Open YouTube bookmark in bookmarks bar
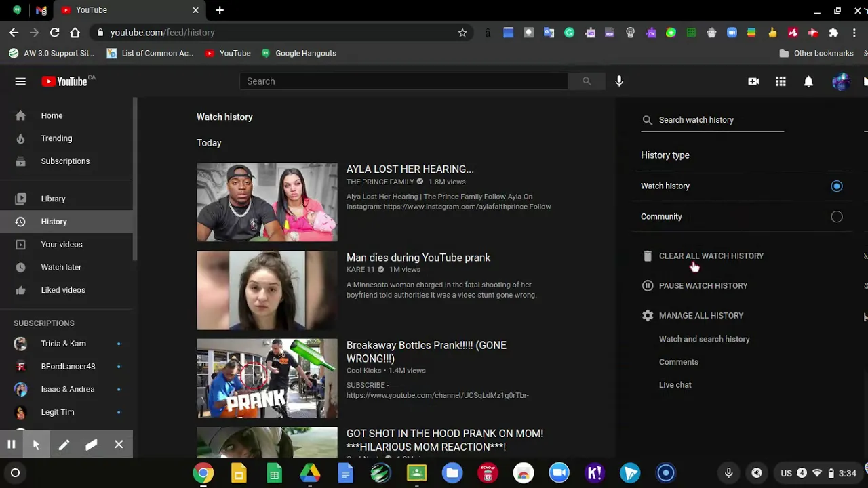This screenshot has height=488, width=868. click(x=228, y=53)
